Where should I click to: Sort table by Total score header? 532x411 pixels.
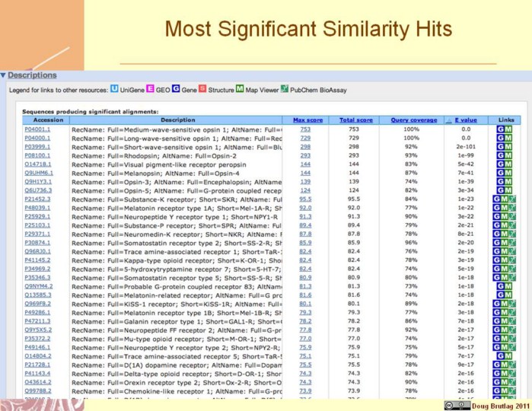(x=356, y=119)
